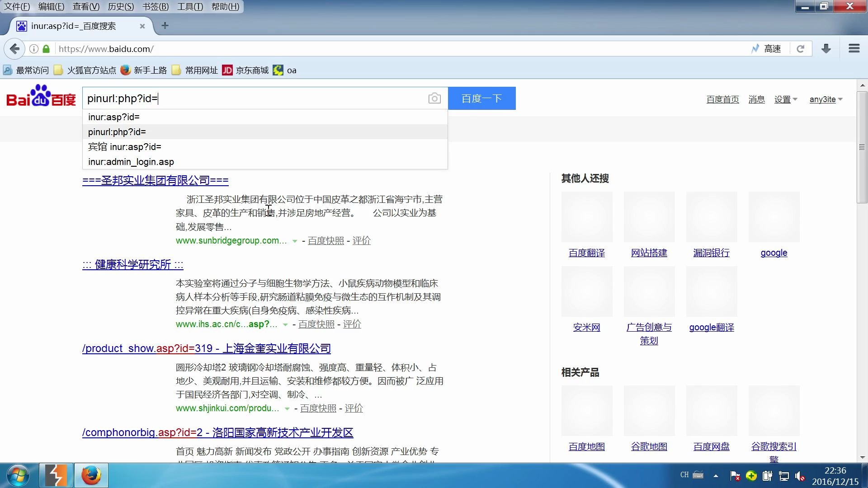The height and width of the screenshot is (488, 868).
Task: Open 消息 link
Action: [x=756, y=99]
